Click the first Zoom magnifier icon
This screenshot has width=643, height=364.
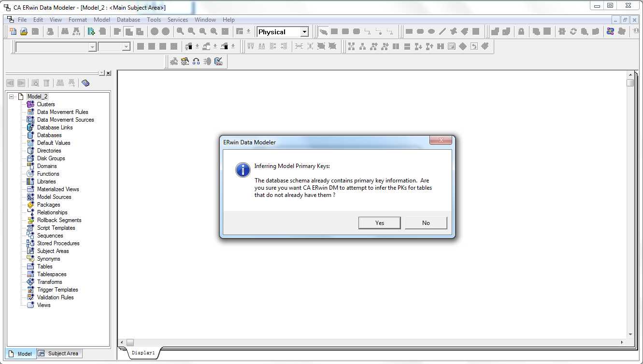point(180,31)
